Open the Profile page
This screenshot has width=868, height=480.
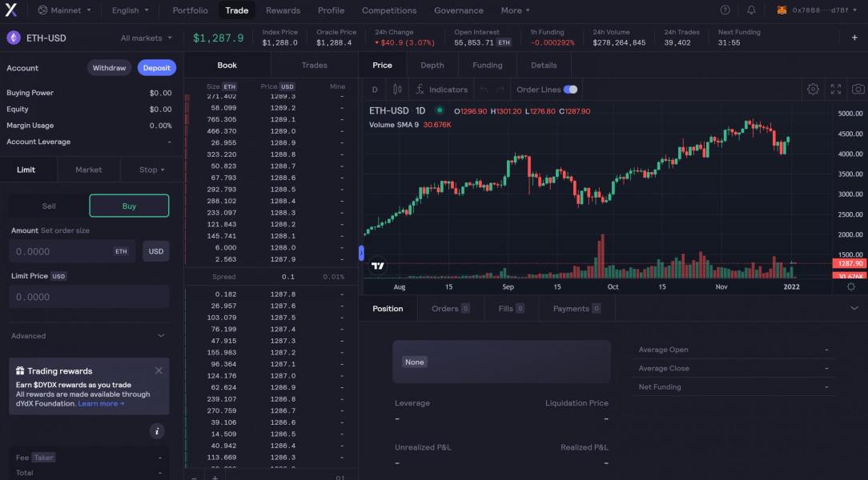pyautogui.click(x=331, y=10)
